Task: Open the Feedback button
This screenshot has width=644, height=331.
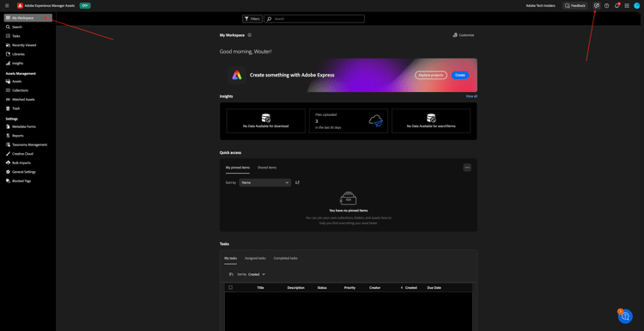Action: [575, 6]
